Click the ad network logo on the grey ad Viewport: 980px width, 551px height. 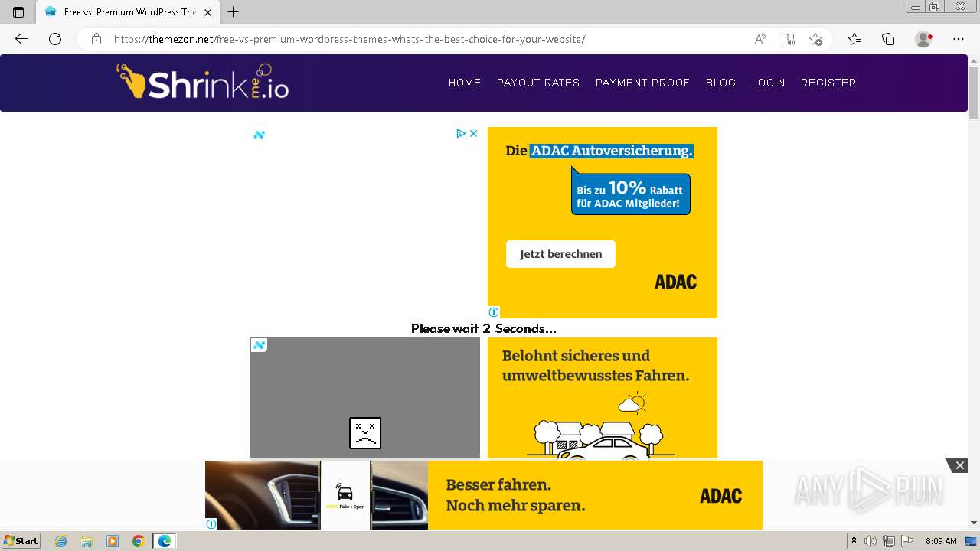[x=259, y=345]
